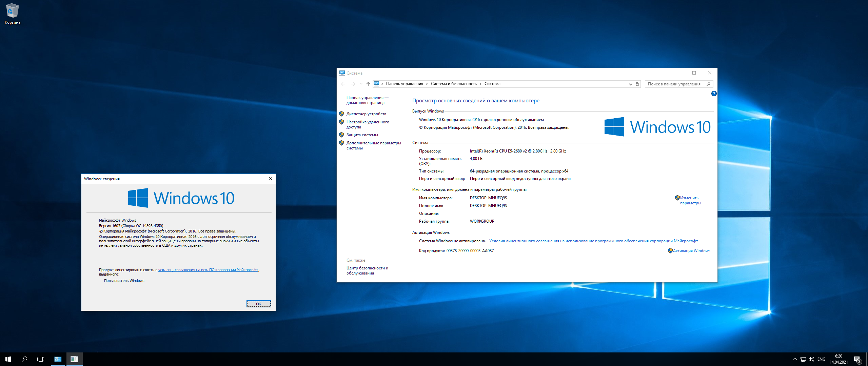Image resolution: width=868 pixels, height=366 pixels.
Task: Switch to the Система window taskbar icon
Action: pyautogui.click(x=58, y=359)
